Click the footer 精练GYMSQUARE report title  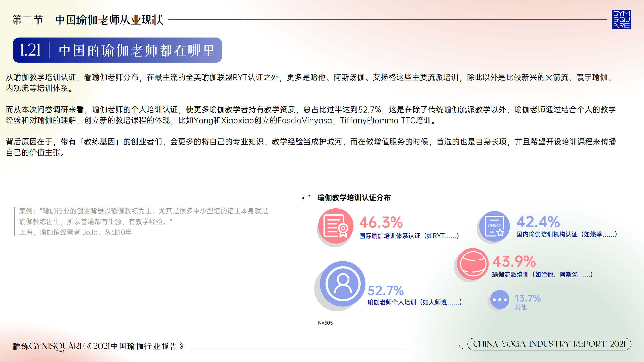coord(99,346)
